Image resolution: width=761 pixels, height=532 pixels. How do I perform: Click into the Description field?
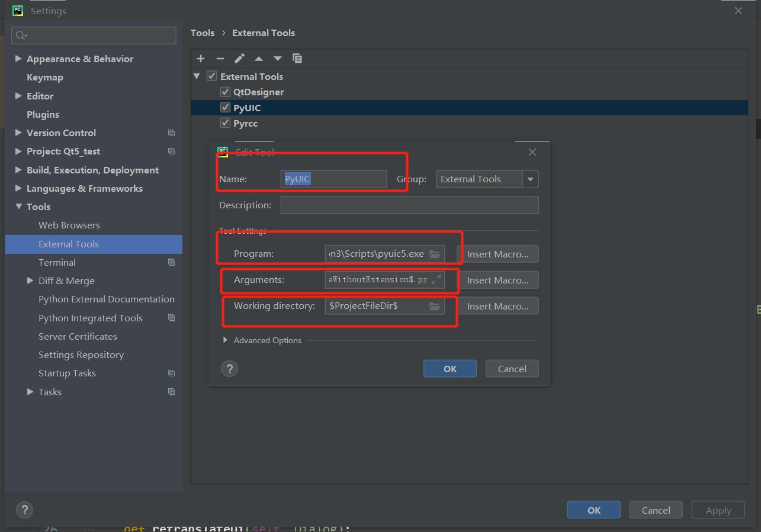pos(410,205)
